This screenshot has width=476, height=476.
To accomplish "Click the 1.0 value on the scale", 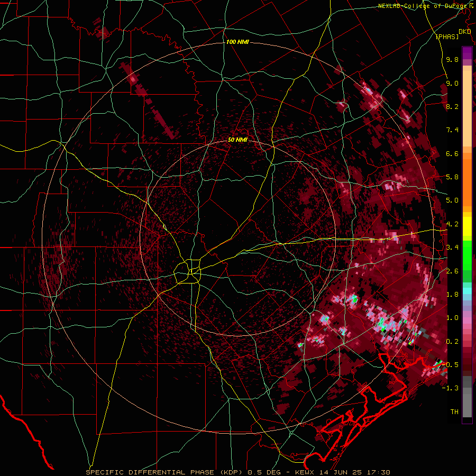I will pyautogui.click(x=452, y=318).
